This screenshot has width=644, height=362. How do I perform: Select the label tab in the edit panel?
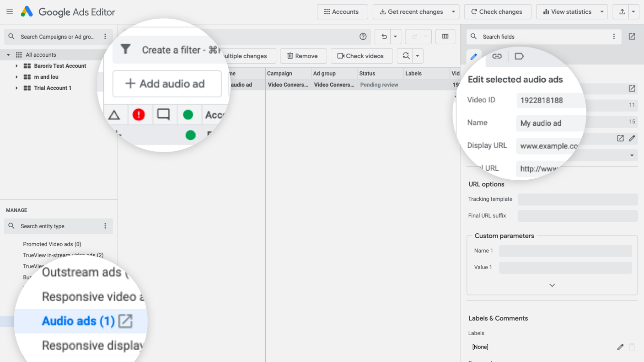coord(519,56)
